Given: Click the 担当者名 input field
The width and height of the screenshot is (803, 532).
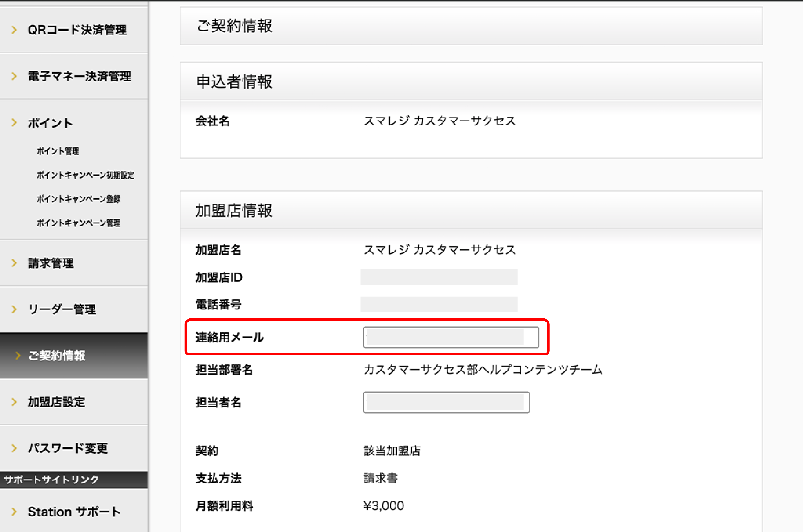Looking at the screenshot, I should pos(446,402).
